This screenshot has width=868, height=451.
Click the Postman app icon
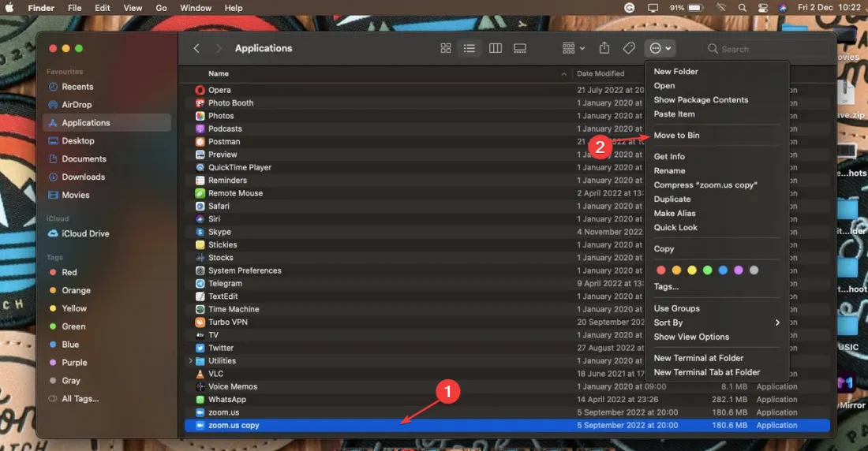pyautogui.click(x=200, y=142)
